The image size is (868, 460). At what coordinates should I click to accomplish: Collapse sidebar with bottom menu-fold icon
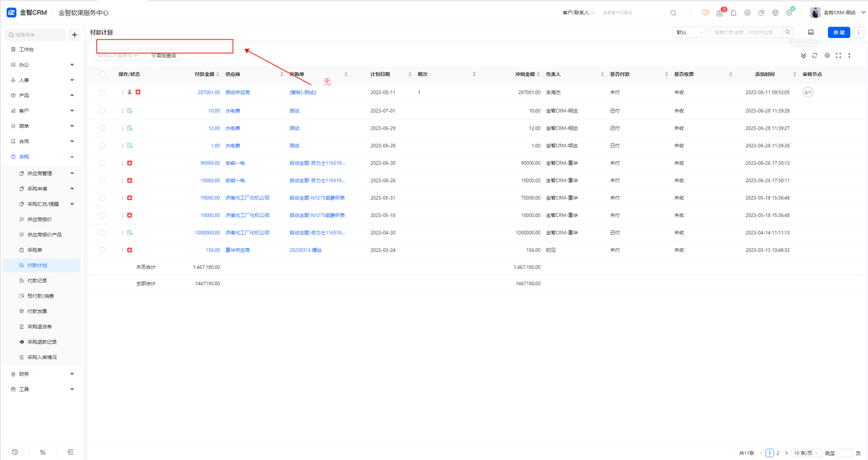[71, 452]
